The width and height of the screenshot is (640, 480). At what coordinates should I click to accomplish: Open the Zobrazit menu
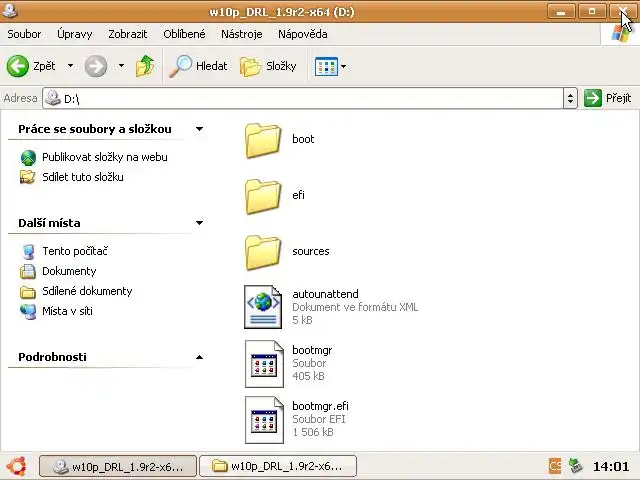tap(127, 34)
